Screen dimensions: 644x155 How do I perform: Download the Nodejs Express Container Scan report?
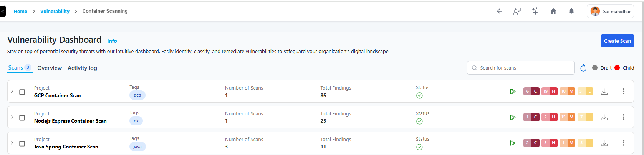tap(604, 117)
